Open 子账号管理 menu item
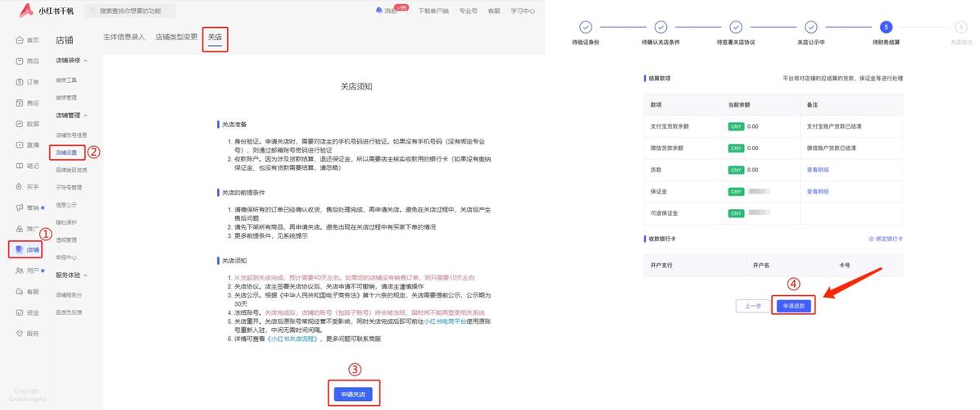The height and width of the screenshot is (410, 980). [69, 188]
